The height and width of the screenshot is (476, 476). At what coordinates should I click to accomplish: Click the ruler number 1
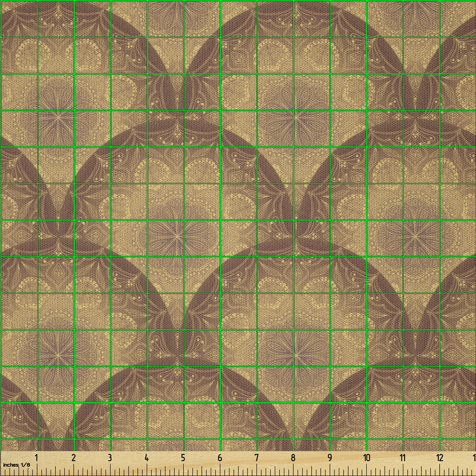click(36, 458)
